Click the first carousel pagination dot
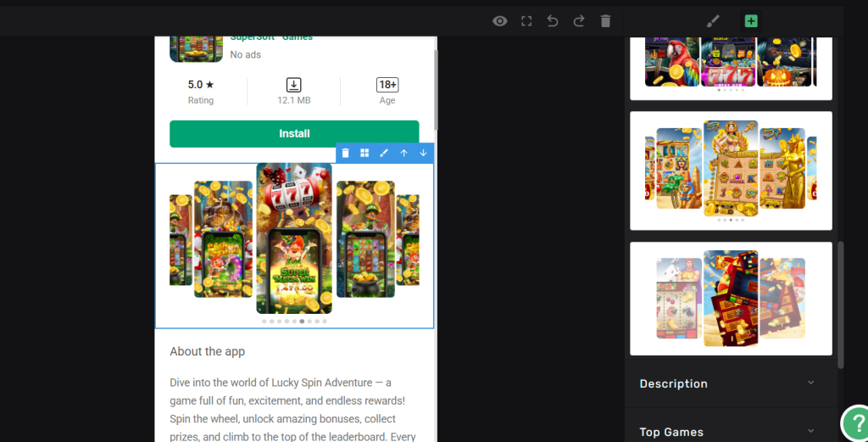The image size is (868, 442). pyautogui.click(x=264, y=322)
